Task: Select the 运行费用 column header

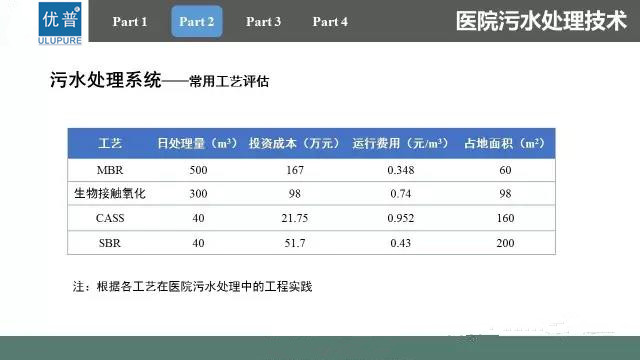Action: pos(400,143)
